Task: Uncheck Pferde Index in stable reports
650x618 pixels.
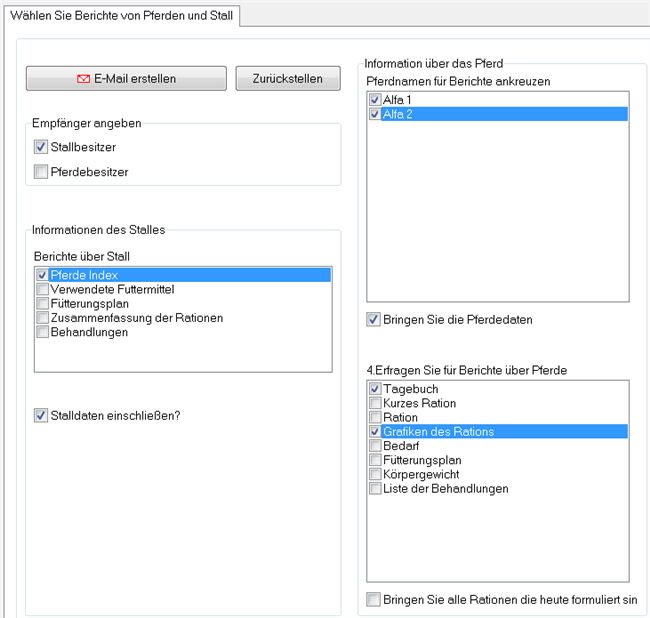Action: (x=42, y=275)
